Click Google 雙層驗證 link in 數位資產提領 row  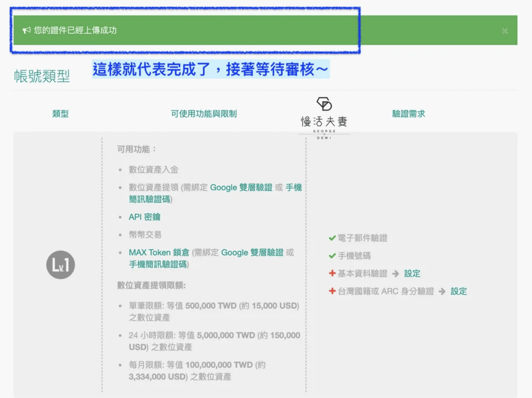(x=241, y=187)
